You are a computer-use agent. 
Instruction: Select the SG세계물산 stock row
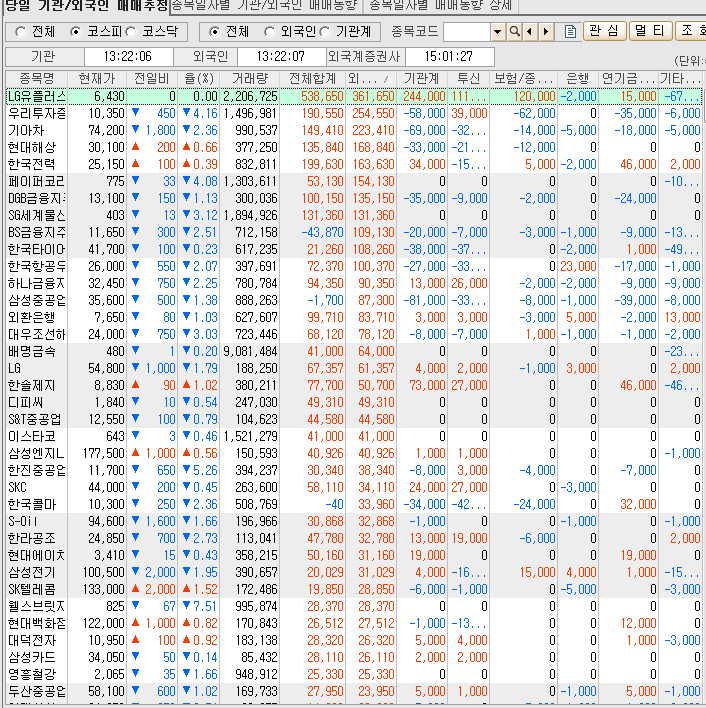(354, 215)
